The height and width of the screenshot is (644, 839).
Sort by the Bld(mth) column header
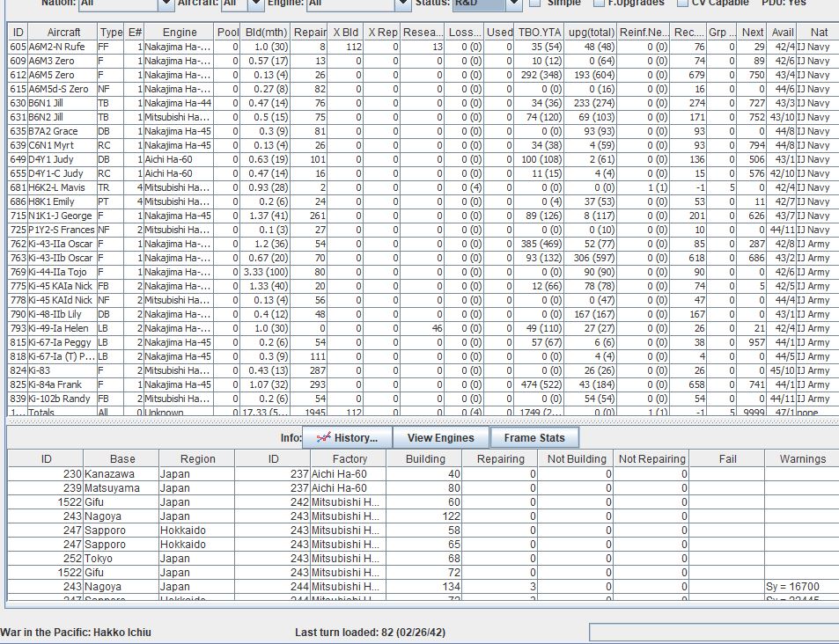pyautogui.click(x=266, y=32)
